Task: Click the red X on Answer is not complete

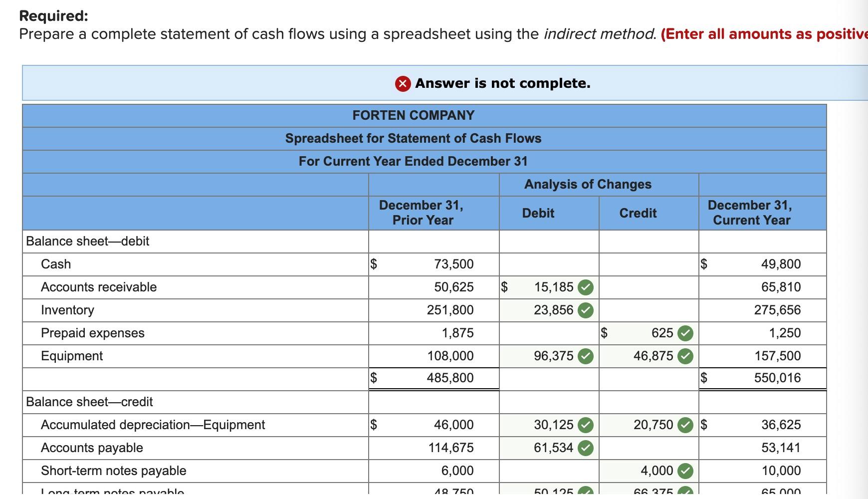Action: (402, 83)
